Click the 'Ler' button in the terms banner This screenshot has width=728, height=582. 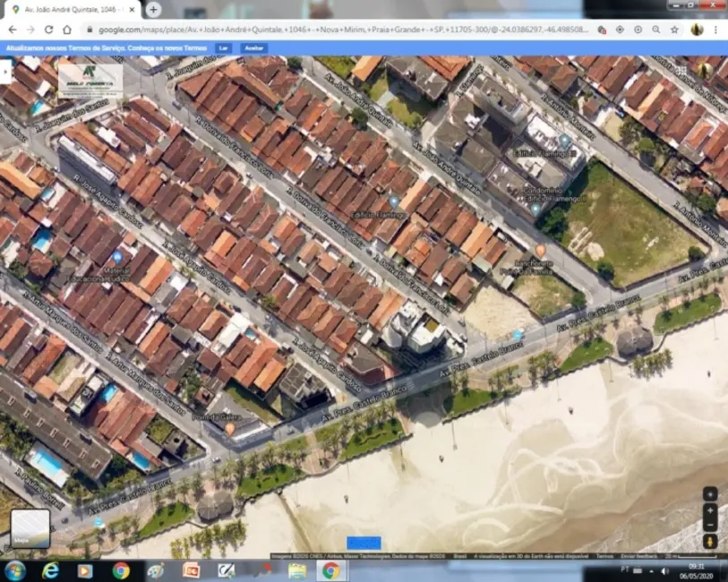pyautogui.click(x=223, y=47)
